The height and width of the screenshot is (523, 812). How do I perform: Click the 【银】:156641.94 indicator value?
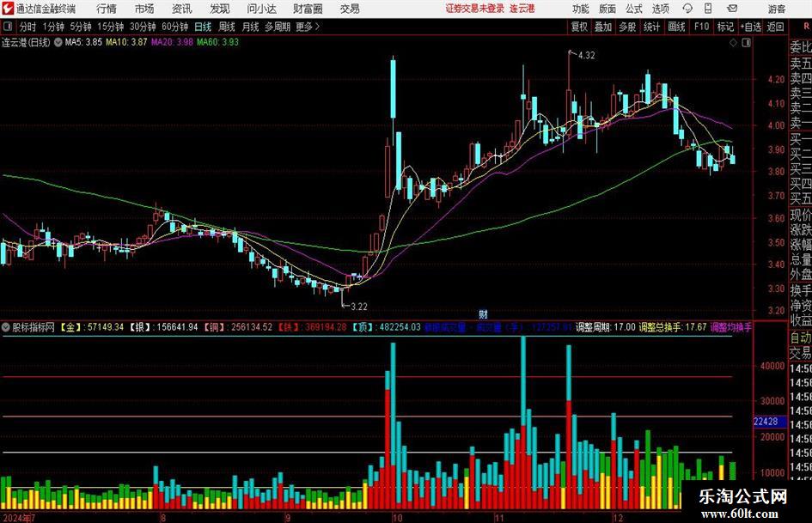click(163, 327)
